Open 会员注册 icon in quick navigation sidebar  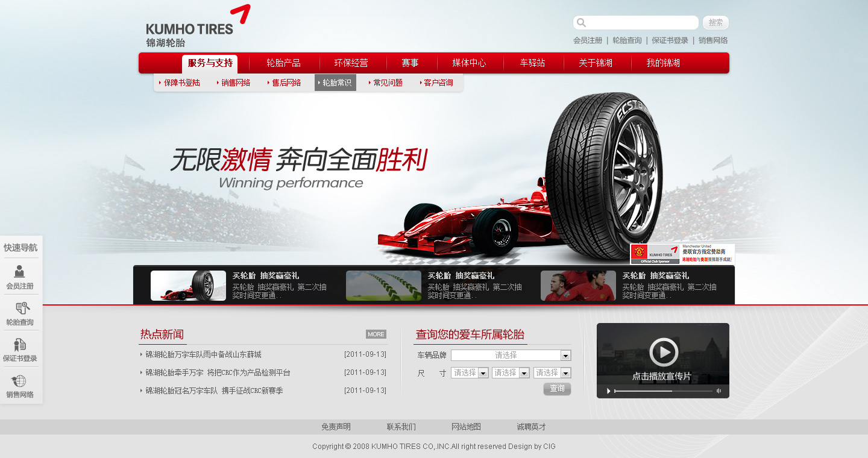pos(20,272)
